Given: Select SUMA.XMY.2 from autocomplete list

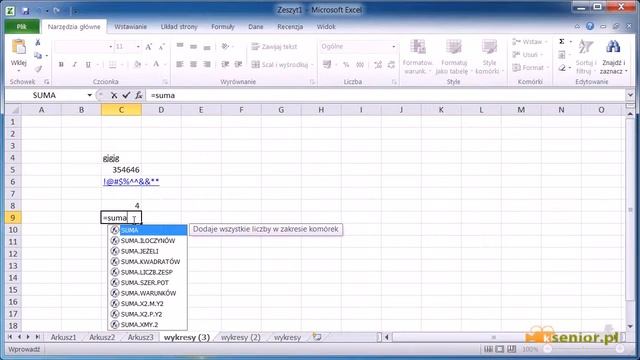Looking at the screenshot, I should coord(148,324).
